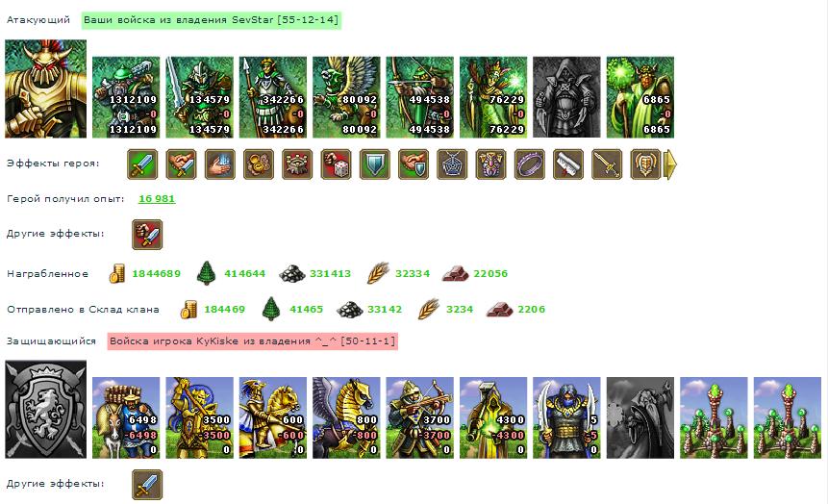Click attacker's fist and sword other-effects icon
The image size is (828, 504).
click(147, 235)
